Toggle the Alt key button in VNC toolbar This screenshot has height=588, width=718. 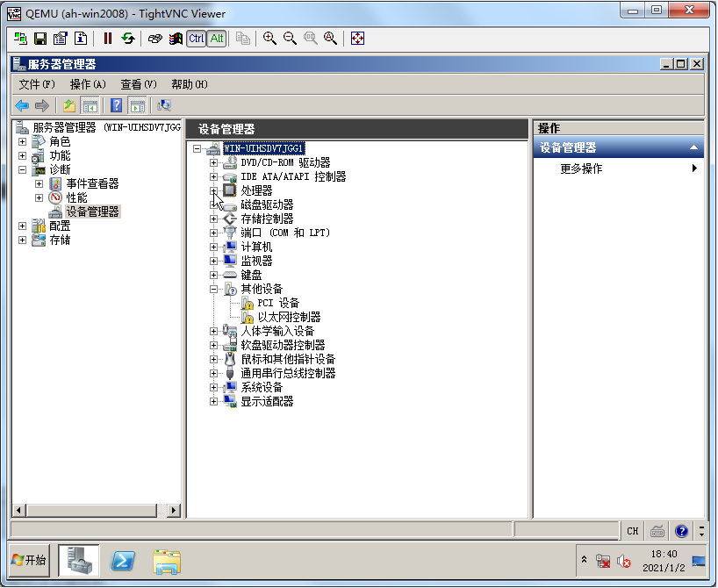tap(217, 38)
